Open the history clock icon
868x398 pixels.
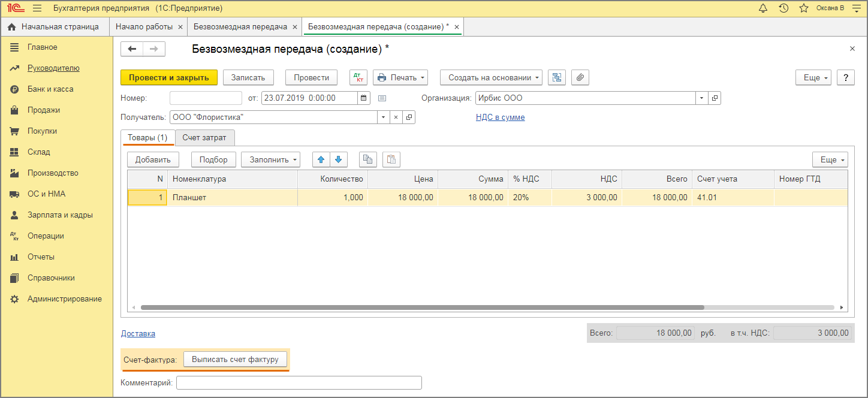point(783,8)
